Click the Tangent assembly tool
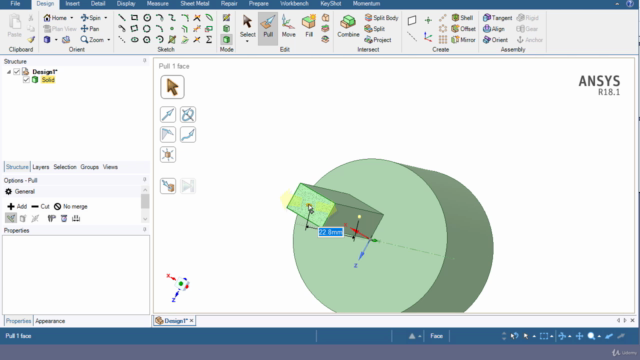640x360 pixels. tap(497, 18)
